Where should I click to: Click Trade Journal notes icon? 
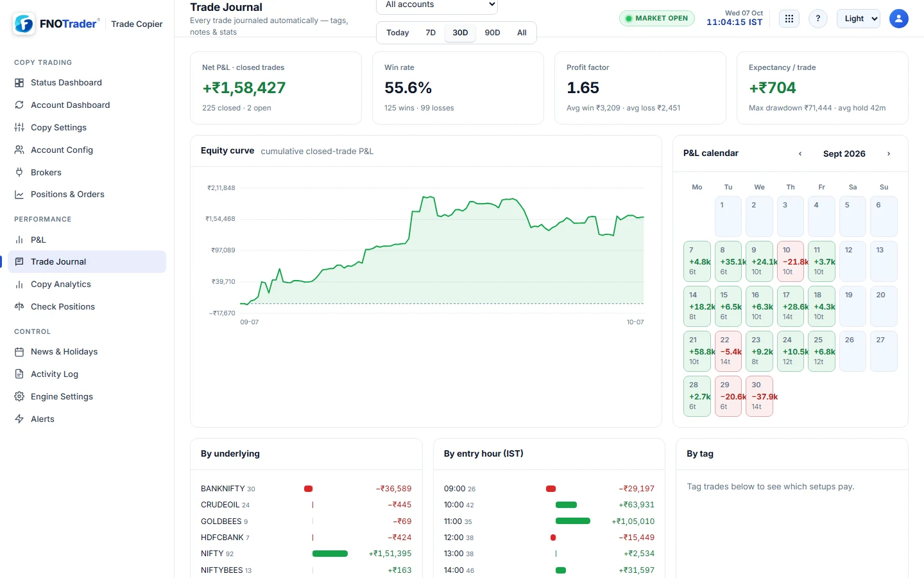click(x=19, y=262)
